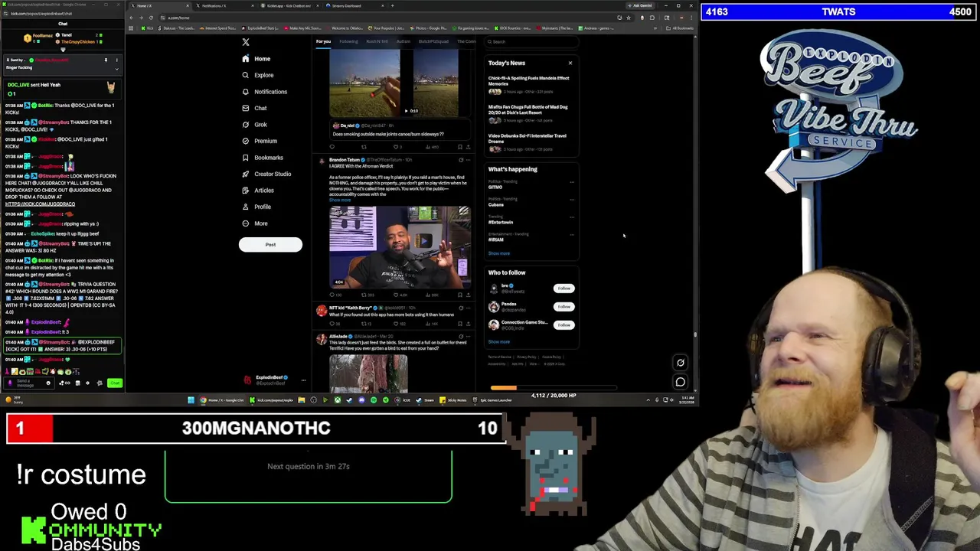The width and height of the screenshot is (980, 551).
Task: Bookmark the NFT kid Keith Berry post
Action: point(460,324)
